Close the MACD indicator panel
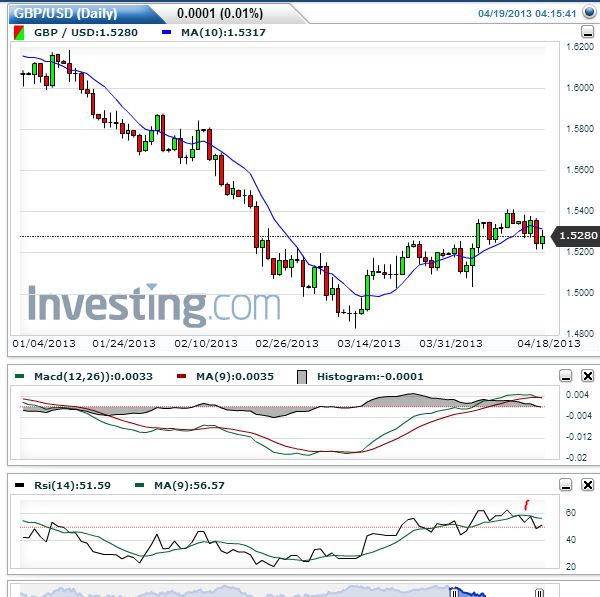This screenshot has width=600, height=597. (588, 376)
